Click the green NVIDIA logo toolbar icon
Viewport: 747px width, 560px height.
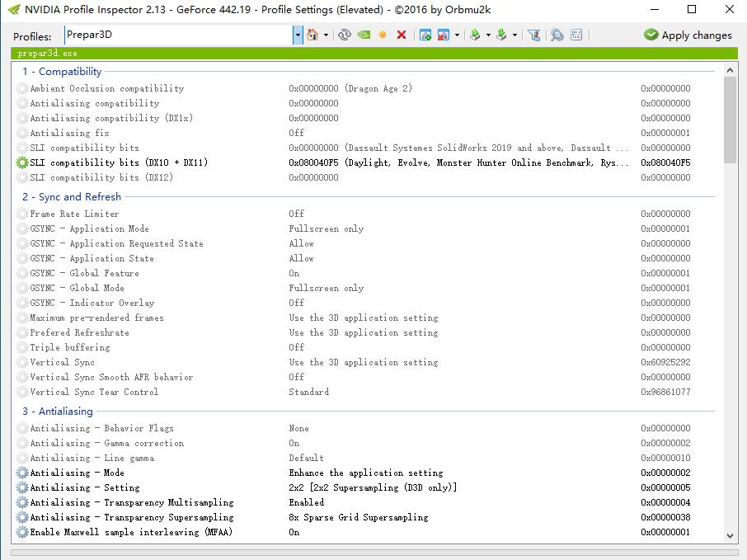[x=364, y=35]
